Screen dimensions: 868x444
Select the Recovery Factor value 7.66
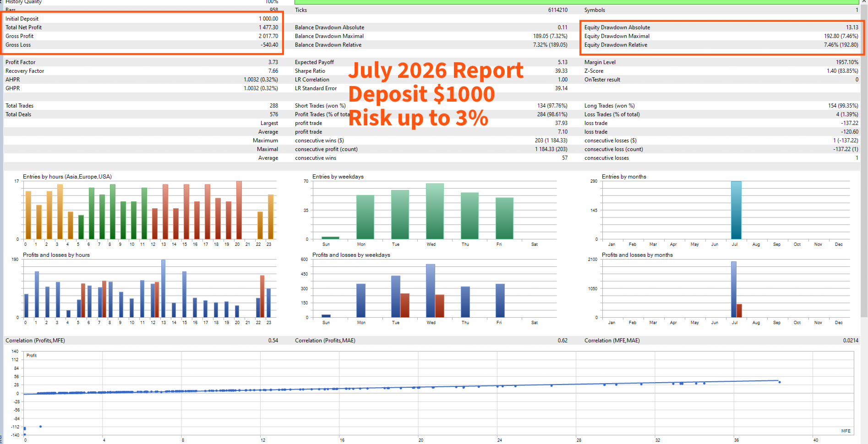pyautogui.click(x=273, y=71)
